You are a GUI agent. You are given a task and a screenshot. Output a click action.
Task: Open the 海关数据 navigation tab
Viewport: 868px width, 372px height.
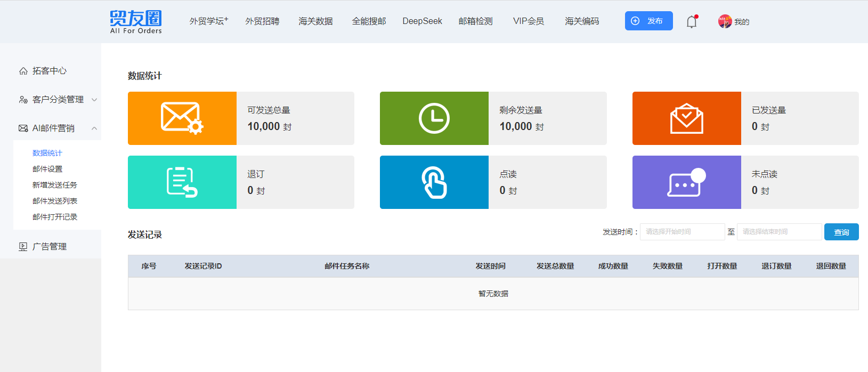point(315,21)
